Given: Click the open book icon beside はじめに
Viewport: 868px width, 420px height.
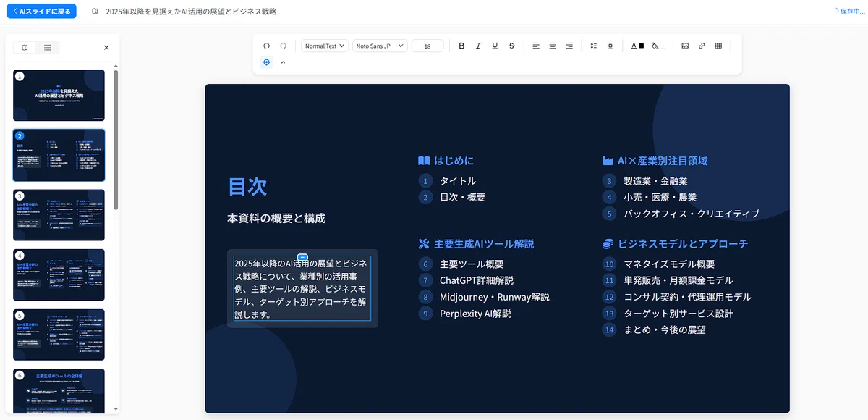Looking at the screenshot, I should coord(424,161).
